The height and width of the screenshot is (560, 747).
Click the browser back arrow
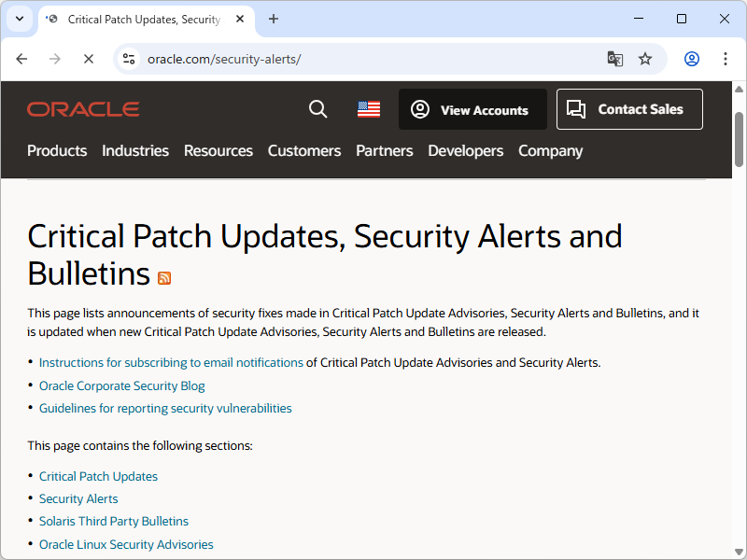[21, 58]
